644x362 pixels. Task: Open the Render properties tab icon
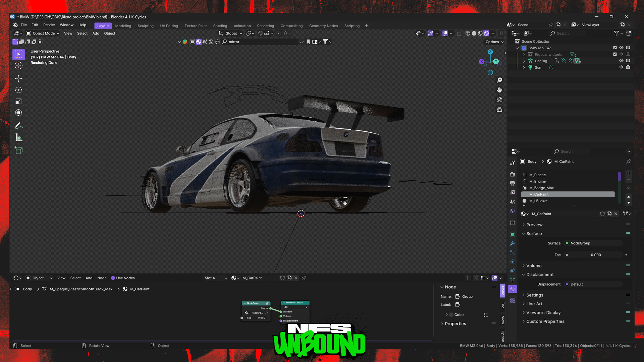(512, 174)
